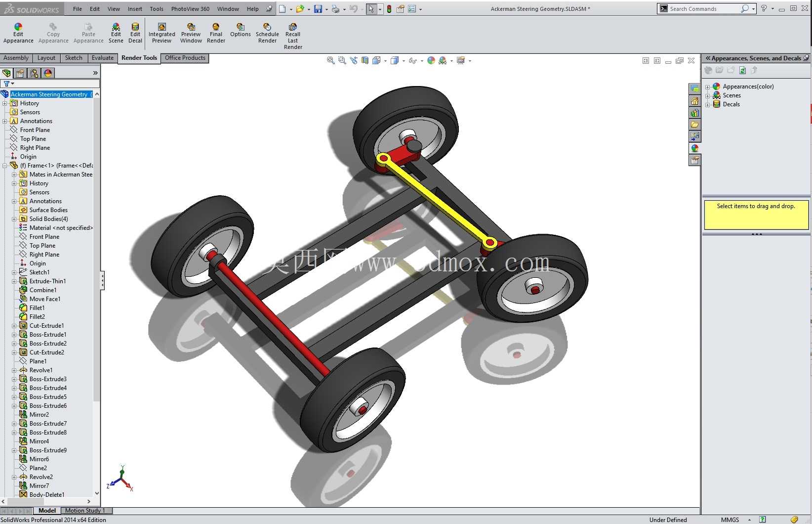
Task: Pin the Appearances, Scenes, and Decals panel
Action: coord(806,58)
